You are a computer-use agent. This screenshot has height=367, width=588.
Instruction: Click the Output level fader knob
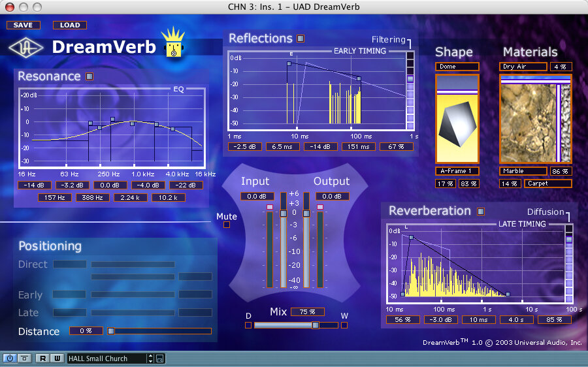(306, 214)
